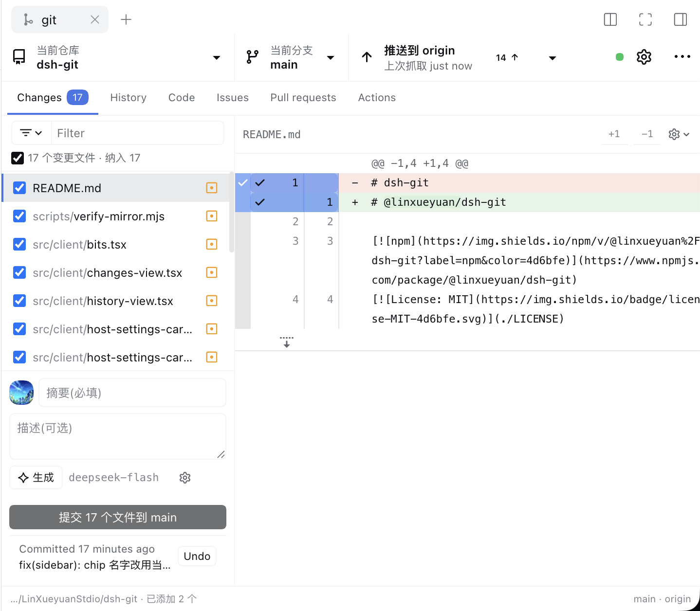
Task: Focus the commit summary field 摘要(必填)
Action: coord(132,393)
